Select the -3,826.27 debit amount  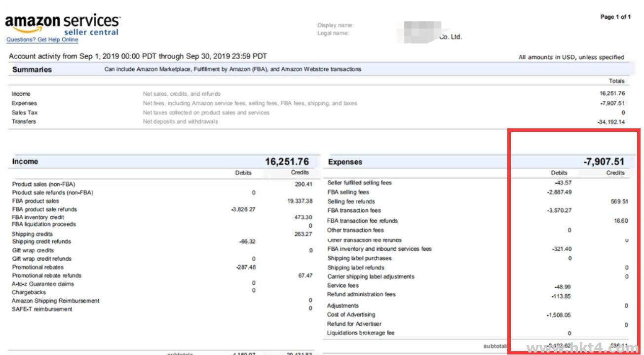(243, 209)
